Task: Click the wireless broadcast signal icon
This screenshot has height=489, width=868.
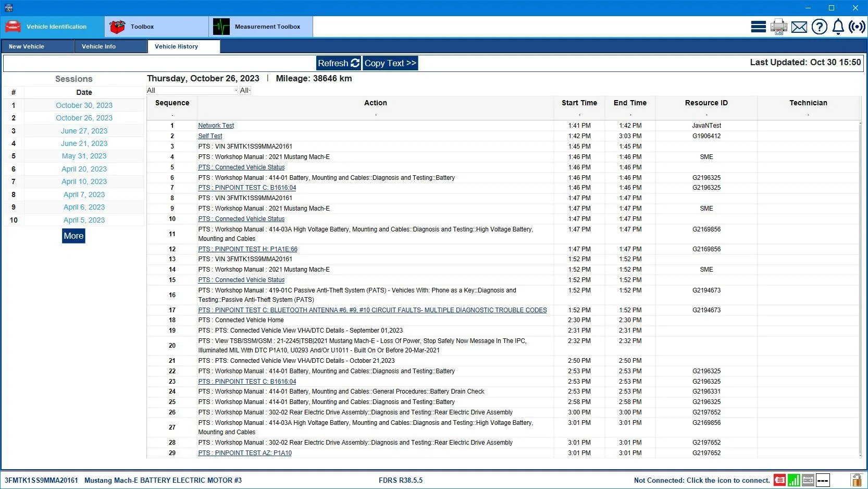Action: coord(857,27)
